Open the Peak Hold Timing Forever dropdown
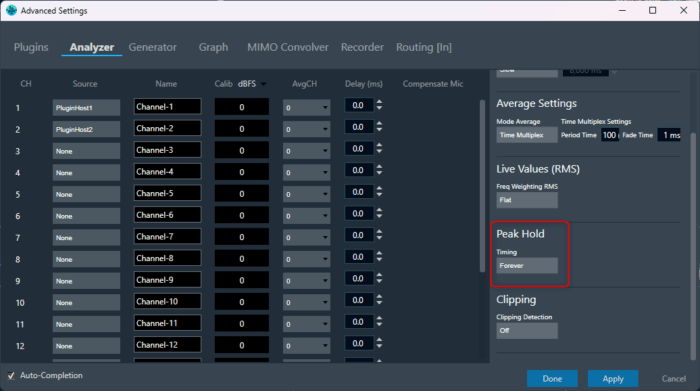Screen dimensions: 700x391 coord(527,266)
